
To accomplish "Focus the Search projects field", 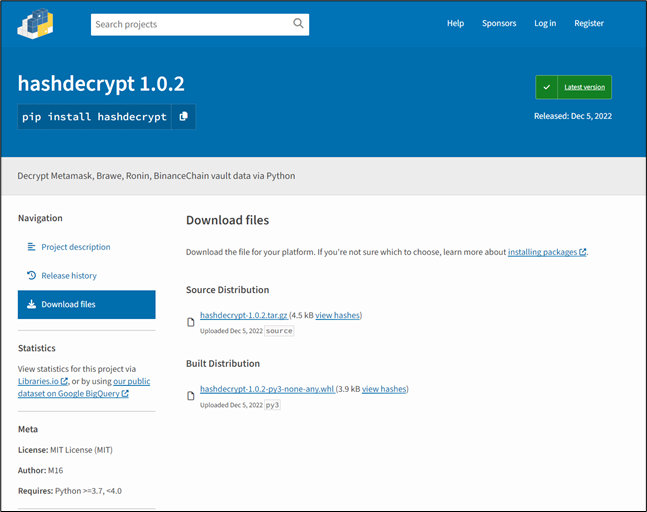I will coord(200,24).
